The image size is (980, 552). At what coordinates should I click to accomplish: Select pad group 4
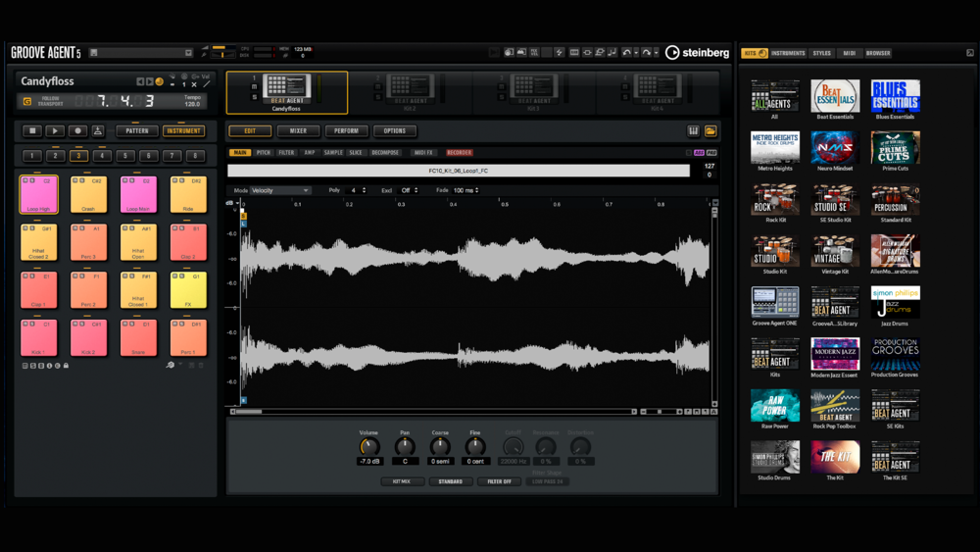point(102,156)
